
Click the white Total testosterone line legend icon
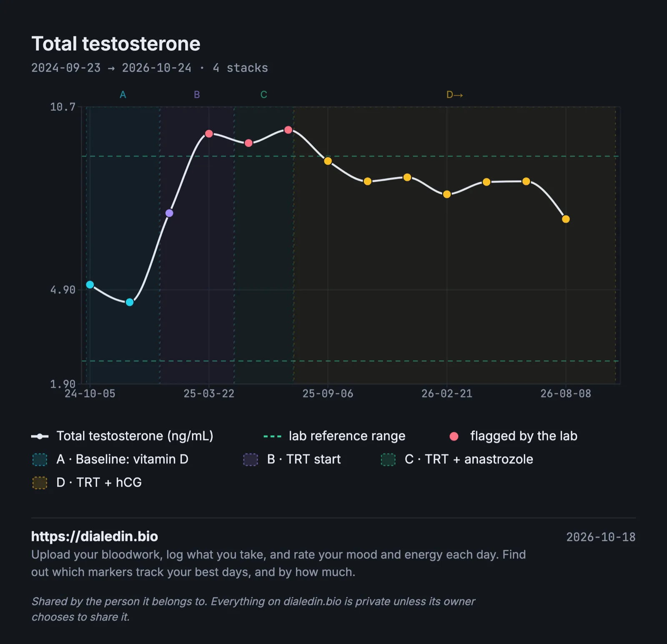click(40, 436)
